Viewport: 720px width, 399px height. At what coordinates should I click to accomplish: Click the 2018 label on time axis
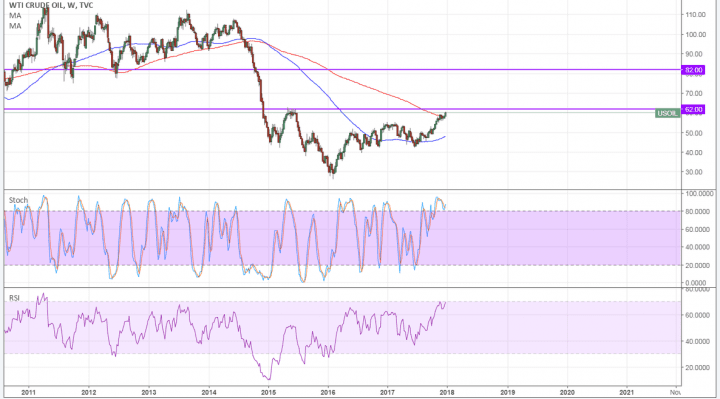[x=447, y=393]
